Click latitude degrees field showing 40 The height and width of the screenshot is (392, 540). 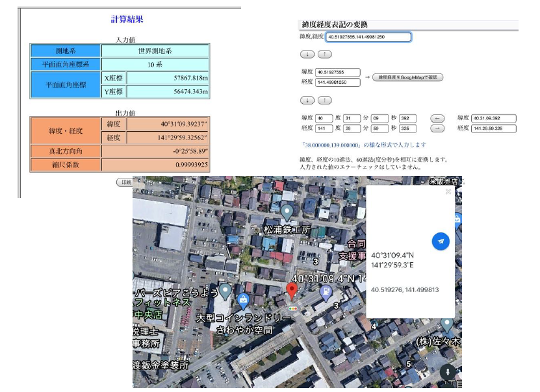pyautogui.click(x=324, y=118)
